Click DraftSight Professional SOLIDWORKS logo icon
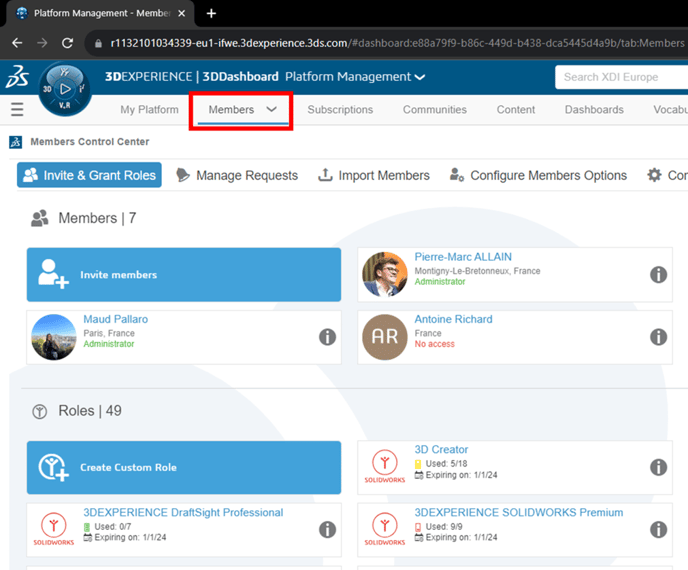This screenshot has height=570, width=688. (54, 529)
